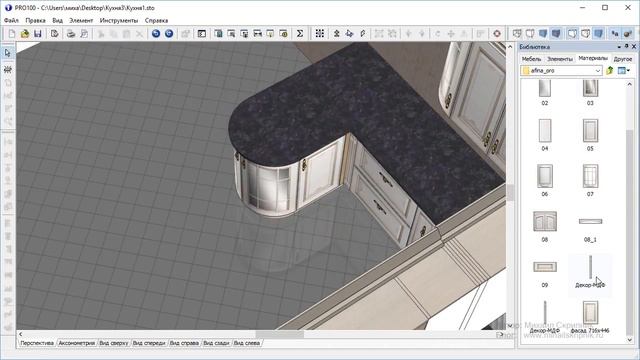Click the red lifebuoy centering icon
Image resolution: width=640 pixels, height=360 pixels.
pyautogui.click(x=497, y=33)
